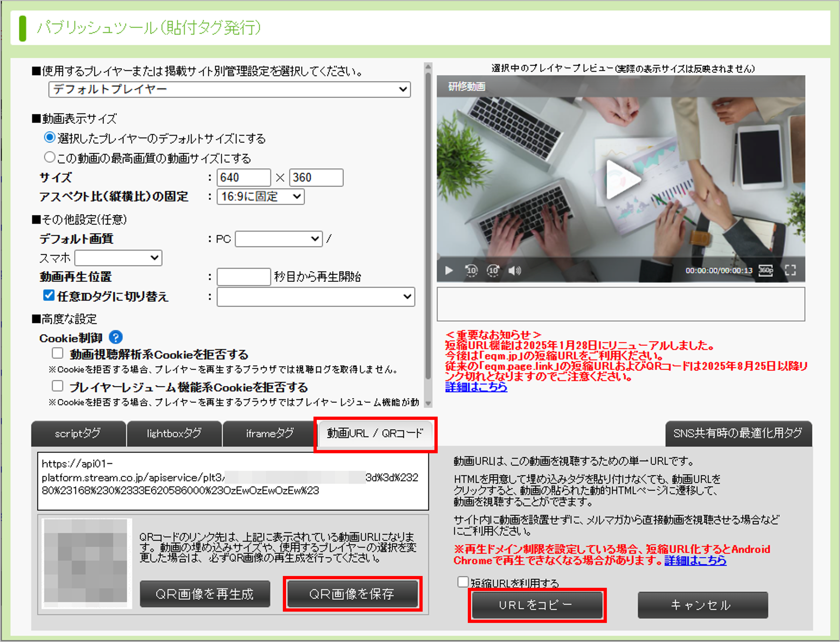Image resolution: width=840 pixels, height=642 pixels.
Task: Play video with the player's play button
Action: (449, 270)
